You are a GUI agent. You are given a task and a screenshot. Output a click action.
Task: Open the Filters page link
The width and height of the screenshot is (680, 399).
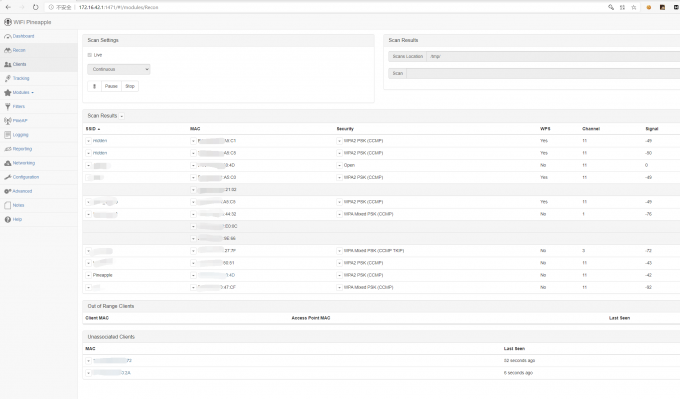(19, 106)
